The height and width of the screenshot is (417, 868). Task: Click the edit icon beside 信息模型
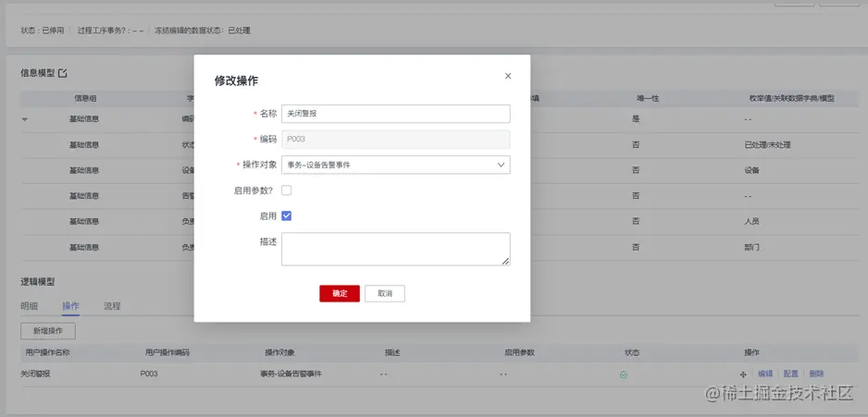[63, 73]
